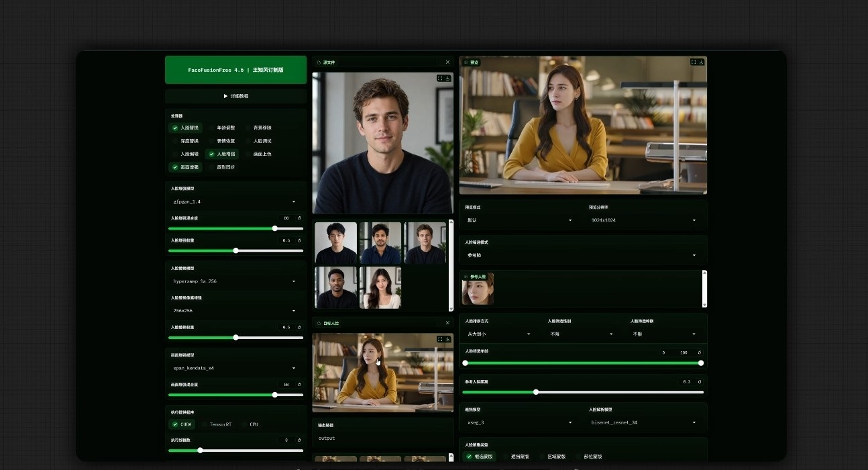This screenshot has height=470, width=868.
Task: Download the source image
Action: (x=447, y=78)
